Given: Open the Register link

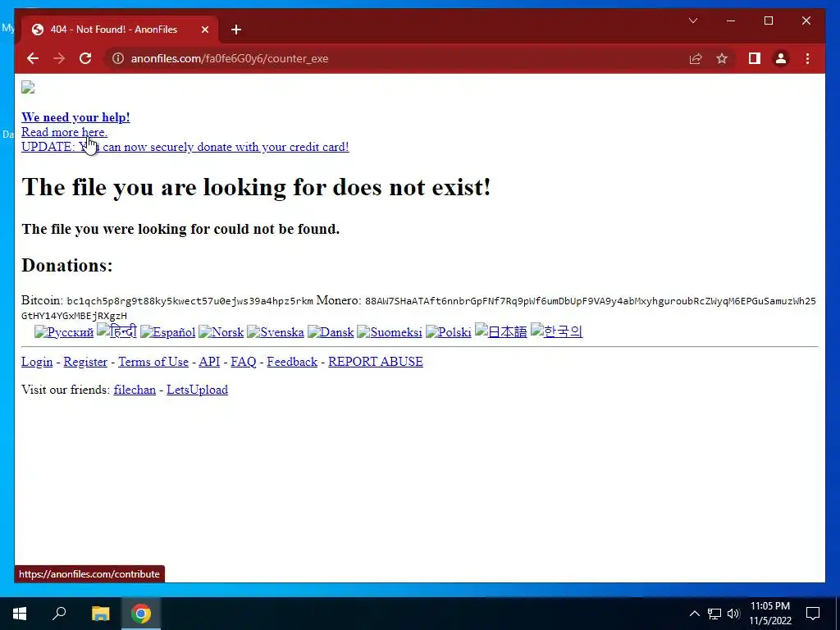Looking at the screenshot, I should click(x=85, y=362).
